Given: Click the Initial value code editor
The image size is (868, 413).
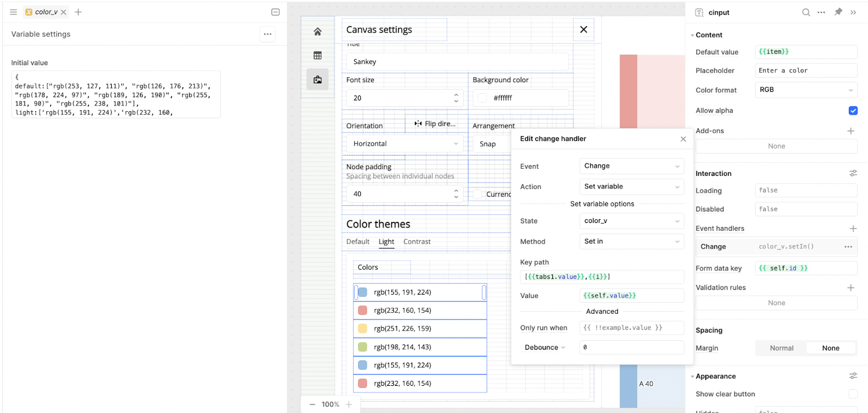Looking at the screenshot, I should [116, 94].
